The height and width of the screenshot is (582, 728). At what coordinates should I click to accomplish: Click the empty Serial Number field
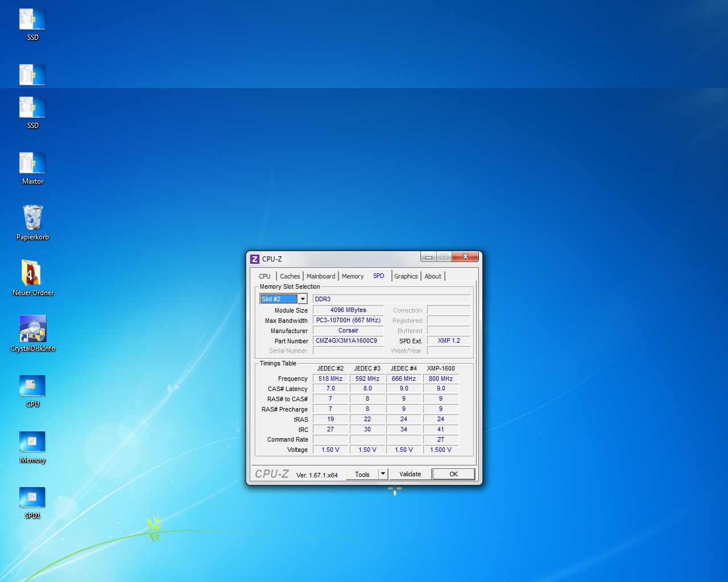pyautogui.click(x=348, y=351)
